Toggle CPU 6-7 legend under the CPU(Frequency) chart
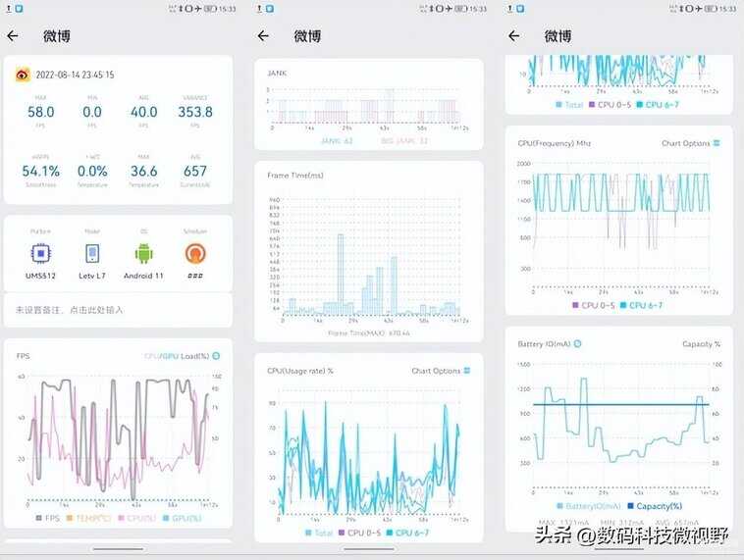The width and height of the screenshot is (744, 560). click(x=642, y=305)
